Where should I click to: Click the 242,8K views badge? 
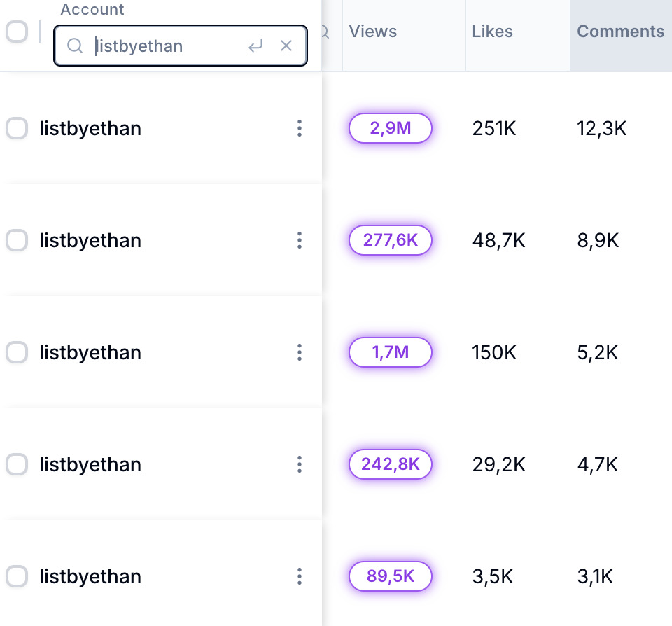coord(391,464)
